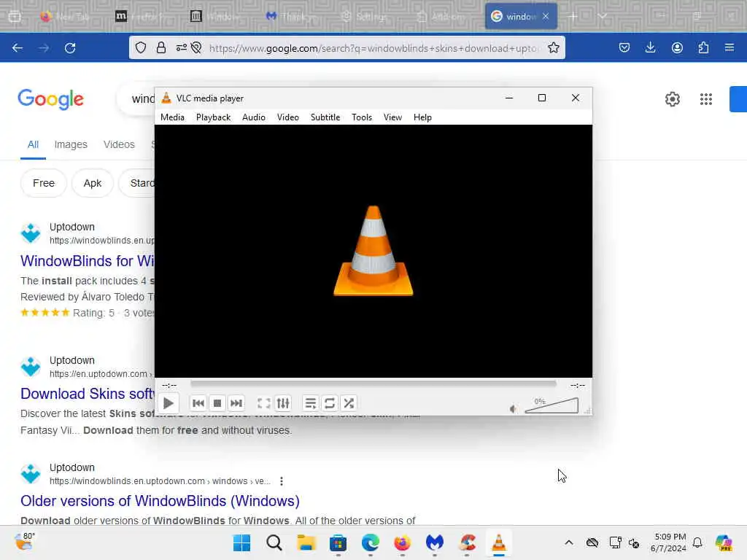This screenshot has height=560, width=747.
Task: Open VLC Video menu
Action: [x=287, y=117]
